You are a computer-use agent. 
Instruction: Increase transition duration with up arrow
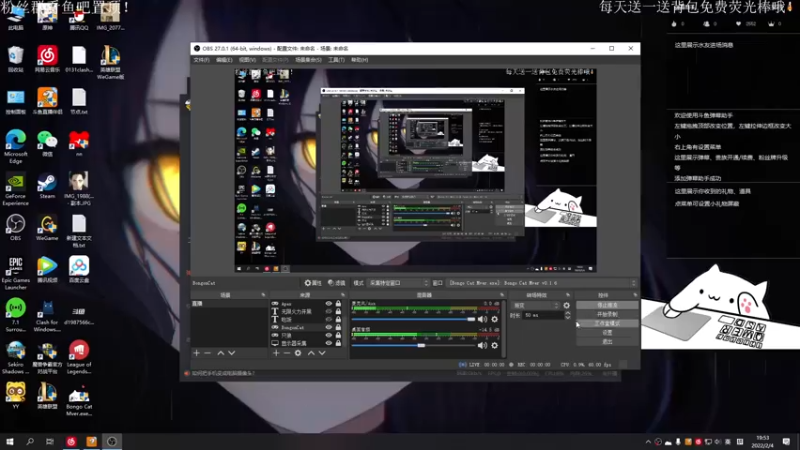coord(567,313)
